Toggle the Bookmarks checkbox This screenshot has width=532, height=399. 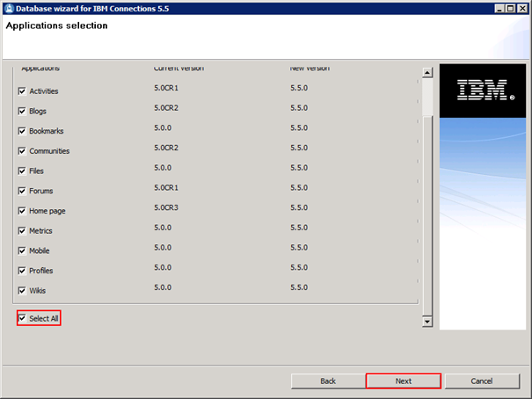(x=22, y=131)
